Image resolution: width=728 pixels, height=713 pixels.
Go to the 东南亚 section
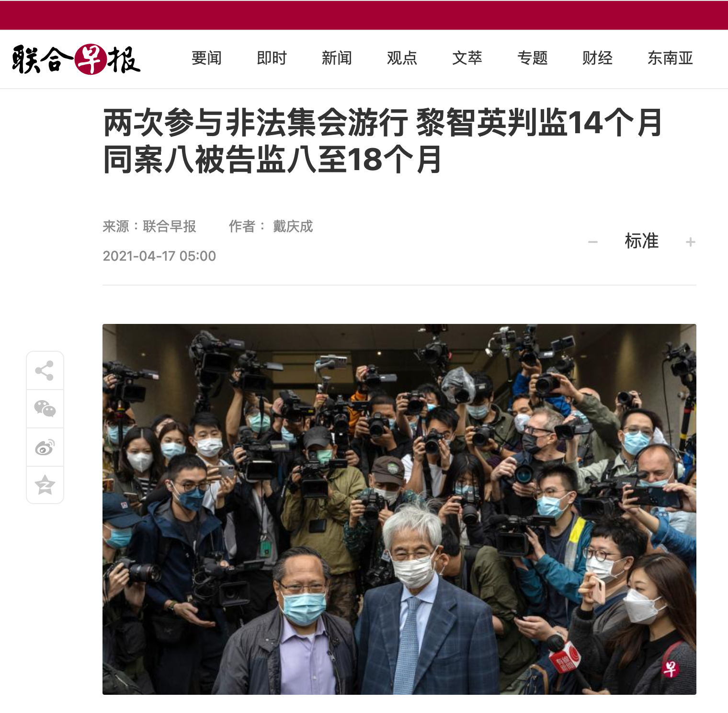pyautogui.click(x=670, y=58)
